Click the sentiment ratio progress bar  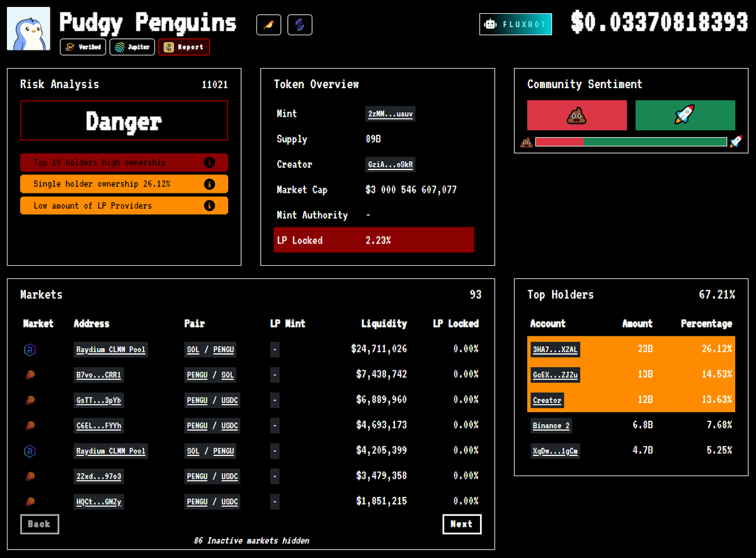point(631,142)
